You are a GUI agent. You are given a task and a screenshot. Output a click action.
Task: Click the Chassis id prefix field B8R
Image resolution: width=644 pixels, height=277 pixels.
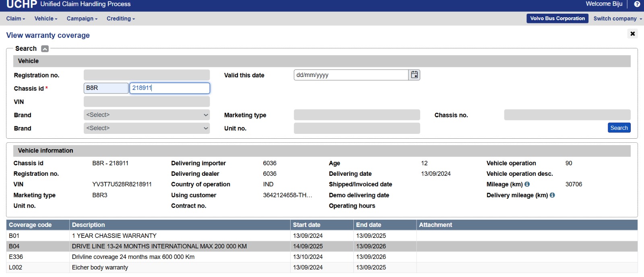pos(106,88)
